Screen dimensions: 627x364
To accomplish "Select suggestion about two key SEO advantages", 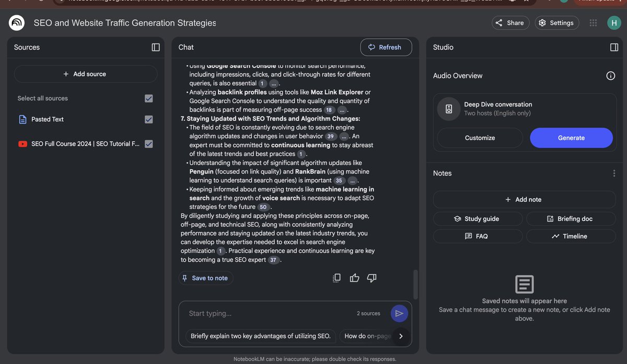I will (x=261, y=336).
